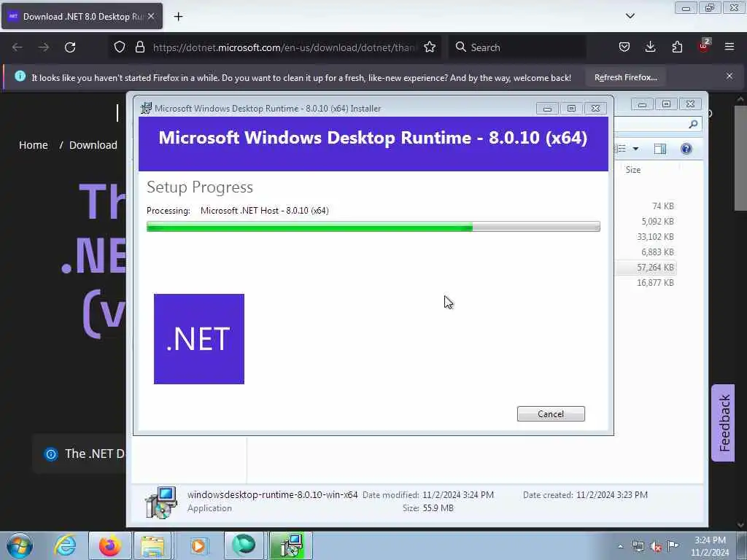Viewport: 747px width, 560px height.
Task: Dismiss the Firefox refresh notification bar
Action: tap(729, 76)
